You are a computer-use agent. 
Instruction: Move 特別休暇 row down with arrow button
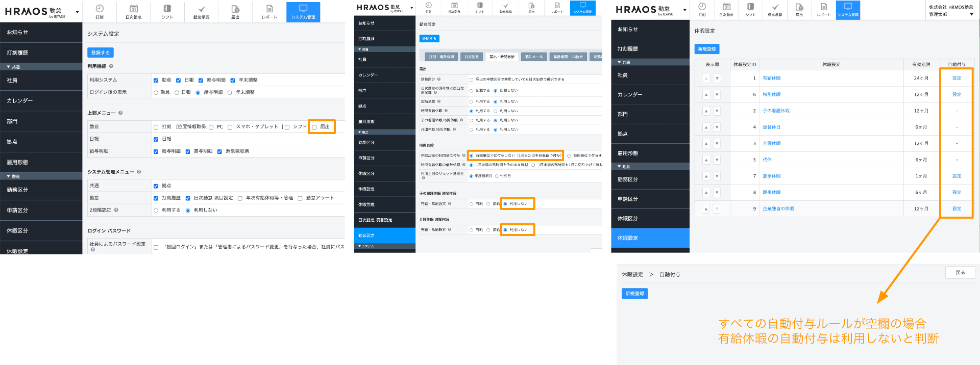(x=717, y=95)
